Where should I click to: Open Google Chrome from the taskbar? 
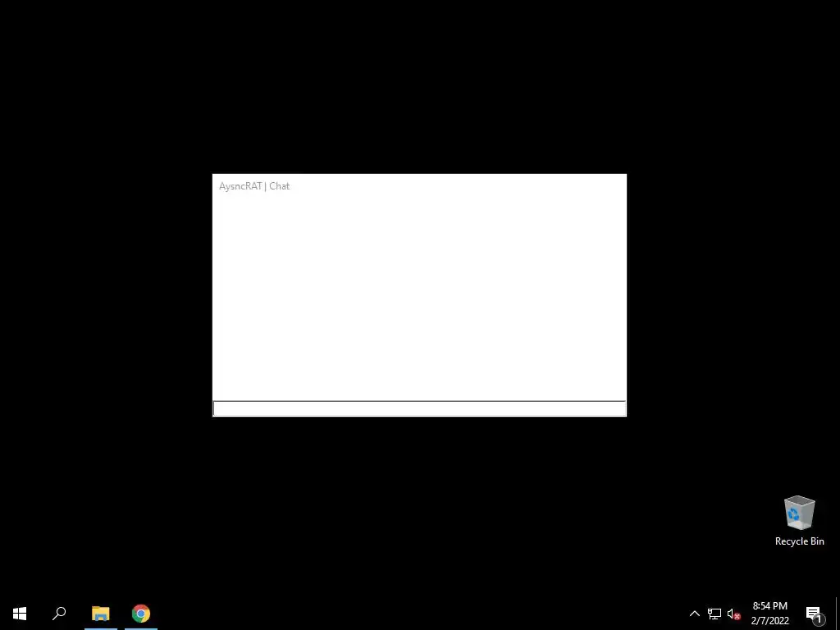pyautogui.click(x=141, y=614)
